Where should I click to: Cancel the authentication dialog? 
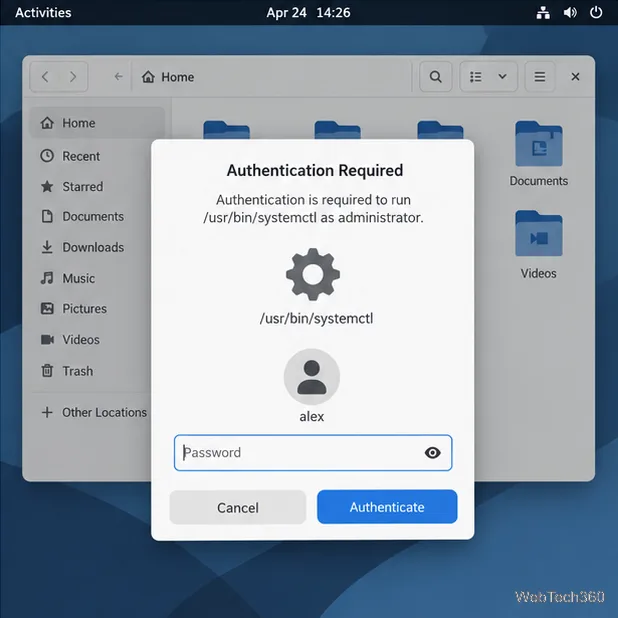point(238,507)
